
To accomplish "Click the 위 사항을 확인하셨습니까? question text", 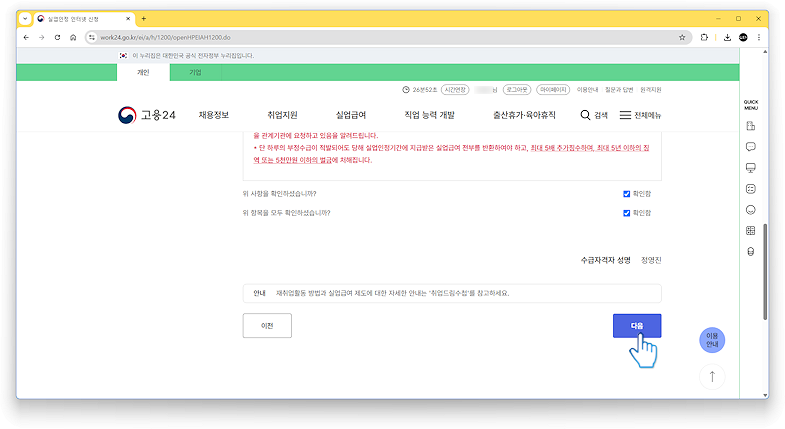I will point(279,194).
